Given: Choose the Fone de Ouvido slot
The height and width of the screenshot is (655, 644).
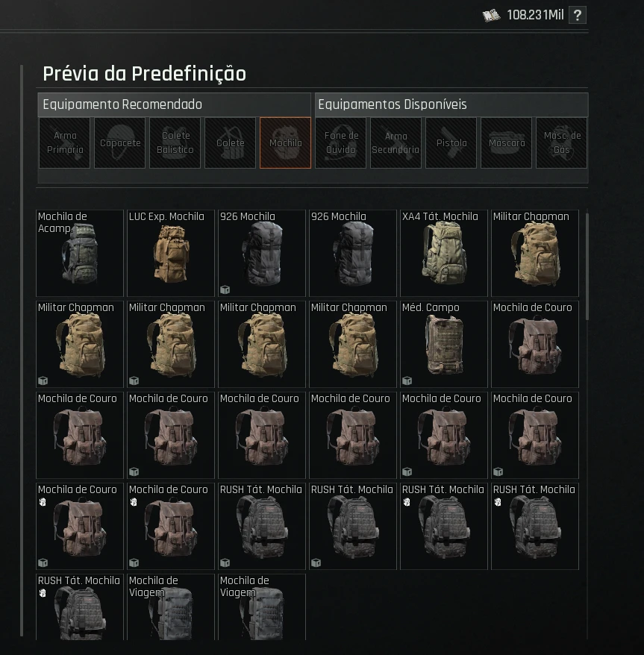Looking at the screenshot, I should [340, 143].
